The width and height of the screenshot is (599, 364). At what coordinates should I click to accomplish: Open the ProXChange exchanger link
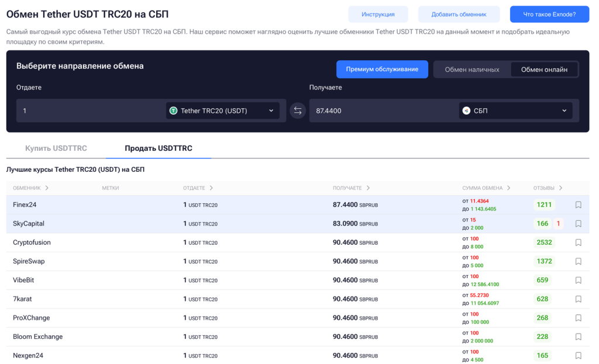click(32, 317)
